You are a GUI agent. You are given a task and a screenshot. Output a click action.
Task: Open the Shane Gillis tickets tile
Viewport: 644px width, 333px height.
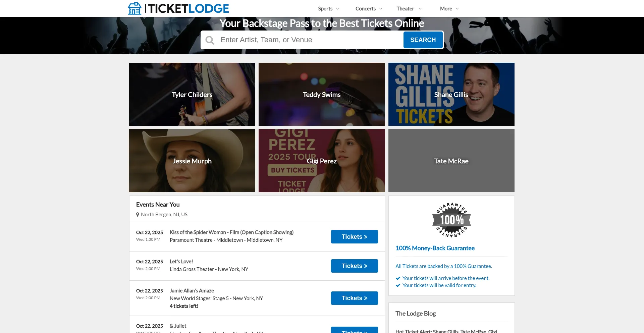451,94
